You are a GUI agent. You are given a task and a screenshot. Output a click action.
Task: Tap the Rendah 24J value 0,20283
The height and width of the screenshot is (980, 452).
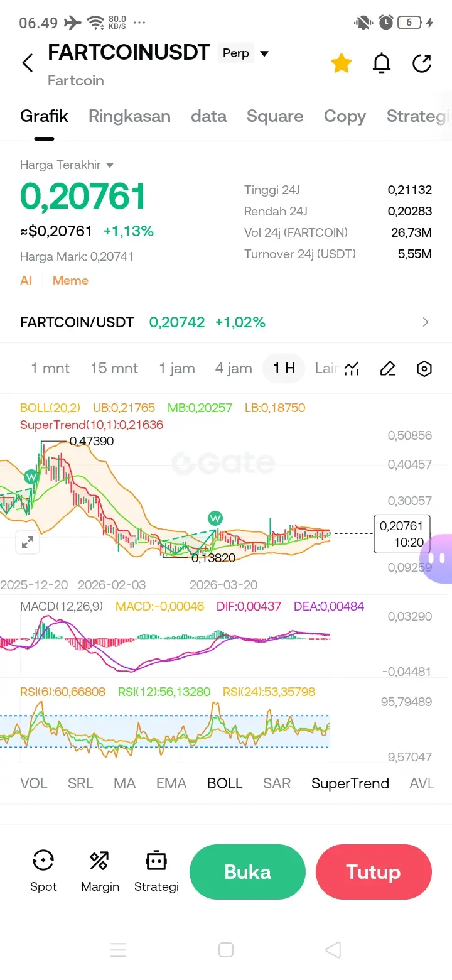click(x=409, y=211)
